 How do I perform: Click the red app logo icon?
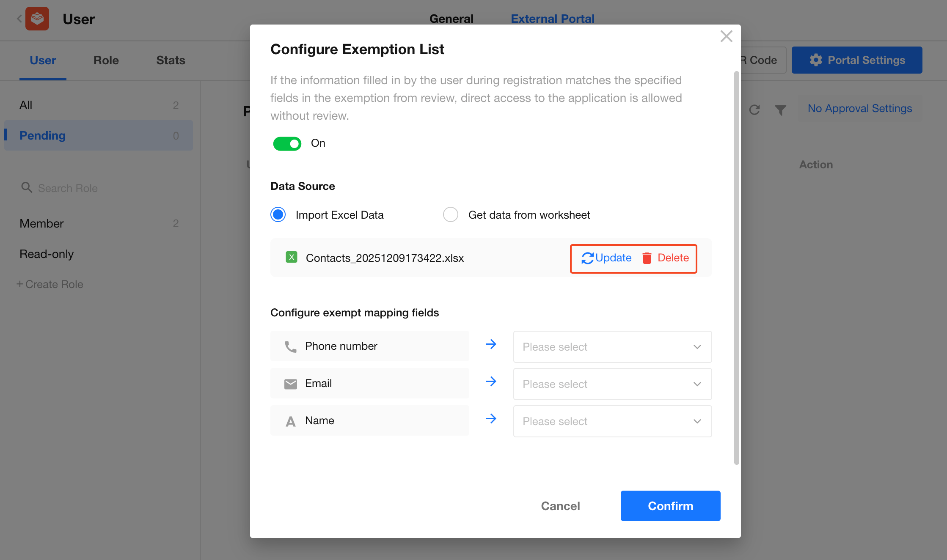pos(37,19)
